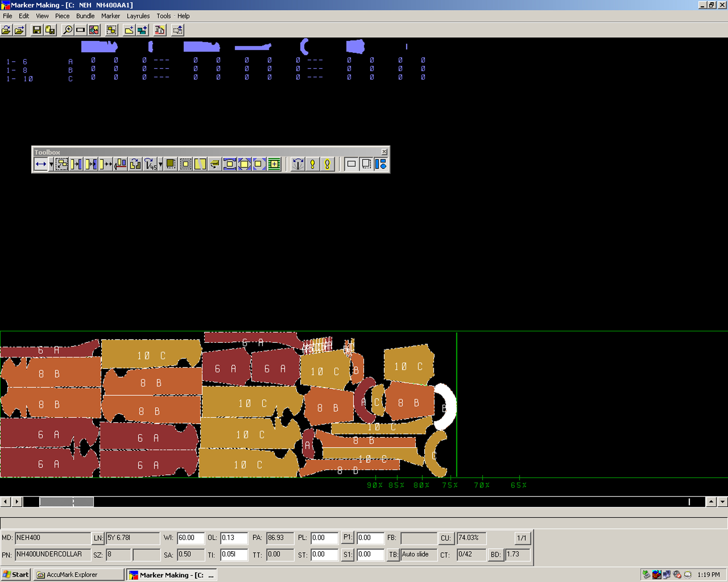Open the Layrules menu
Viewport: 728px width, 582px height.
click(x=138, y=16)
